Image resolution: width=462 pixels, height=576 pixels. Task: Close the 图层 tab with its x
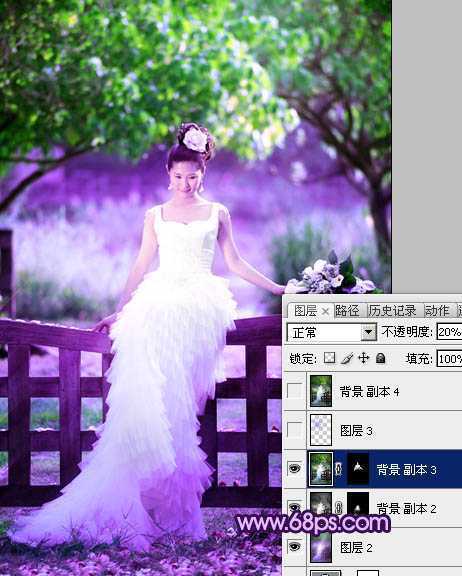(x=325, y=312)
